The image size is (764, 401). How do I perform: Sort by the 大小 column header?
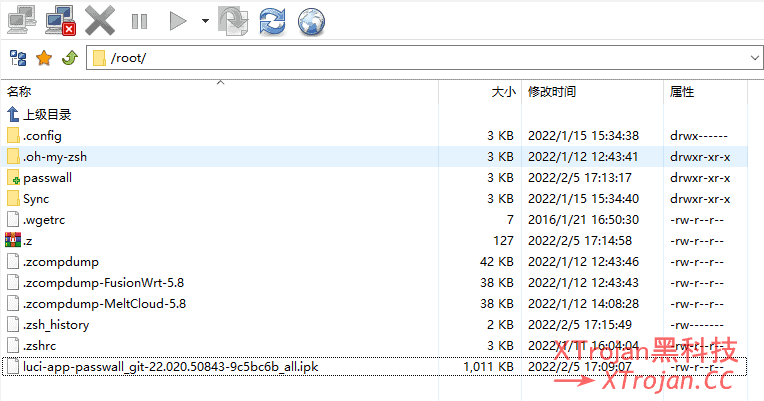click(x=503, y=92)
